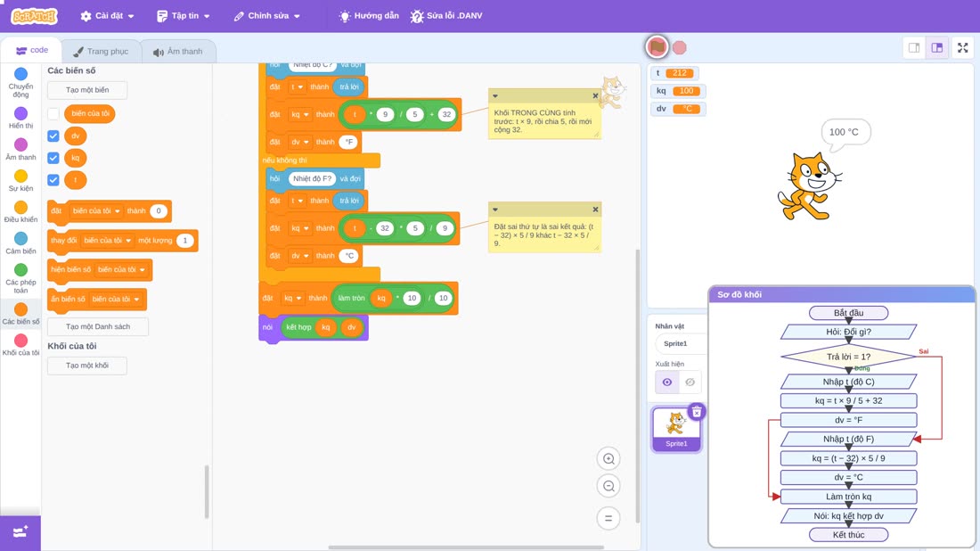Zoom out the code workspace

click(x=608, y=486)
